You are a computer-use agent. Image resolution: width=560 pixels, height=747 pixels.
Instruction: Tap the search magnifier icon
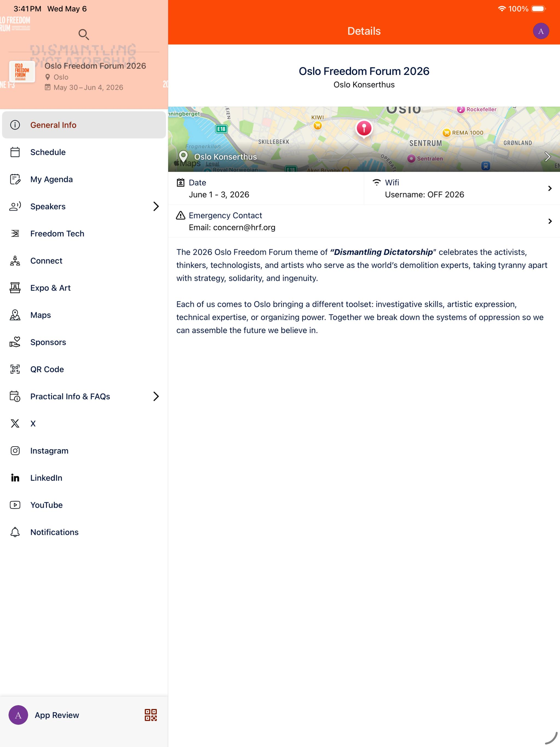(x=84, y=34)
